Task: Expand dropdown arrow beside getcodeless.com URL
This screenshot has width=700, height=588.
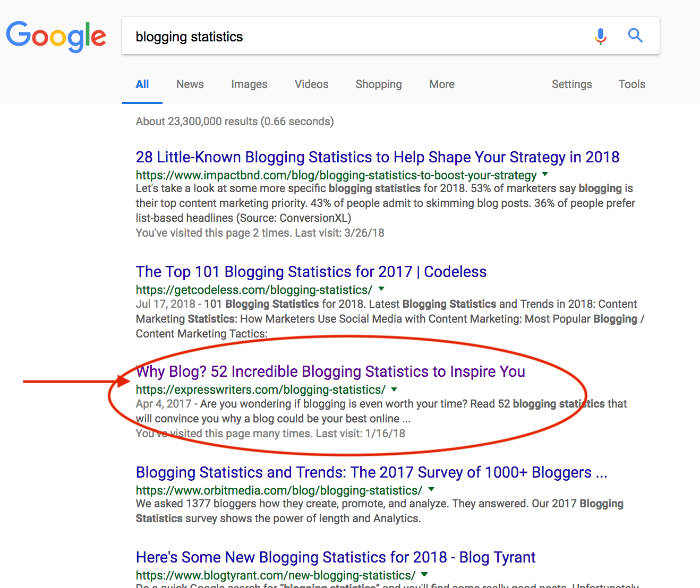Action: pos(381,289)
